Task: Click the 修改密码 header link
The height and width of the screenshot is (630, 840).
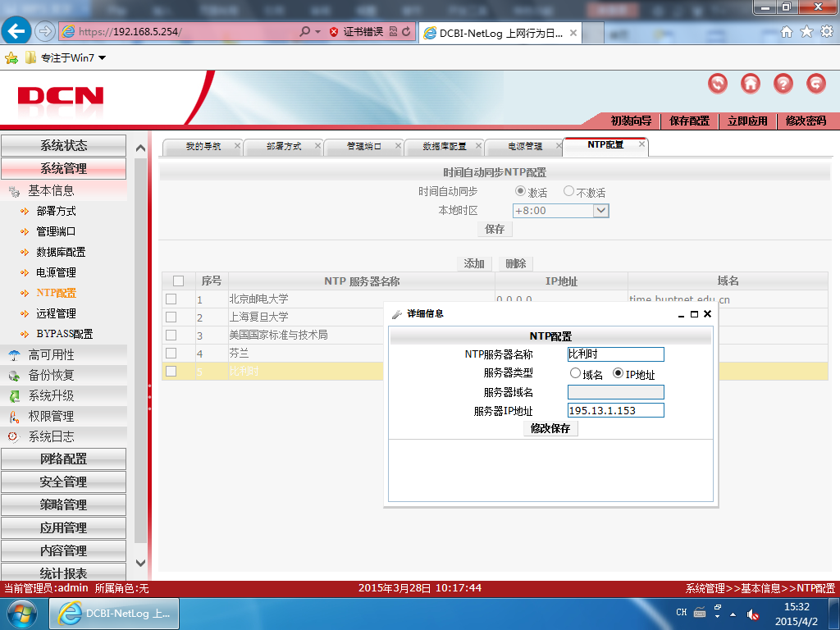Action: pyautogui.click(x=806, y=121)
